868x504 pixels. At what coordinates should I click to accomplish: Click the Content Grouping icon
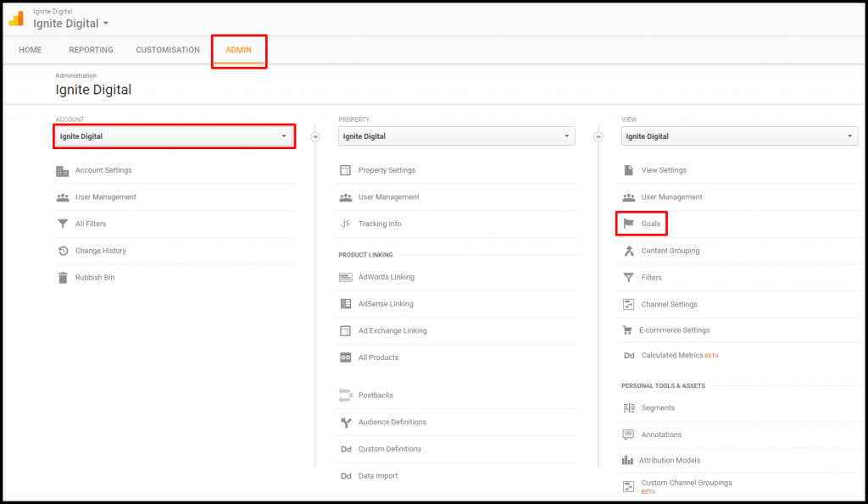[628, 251]
